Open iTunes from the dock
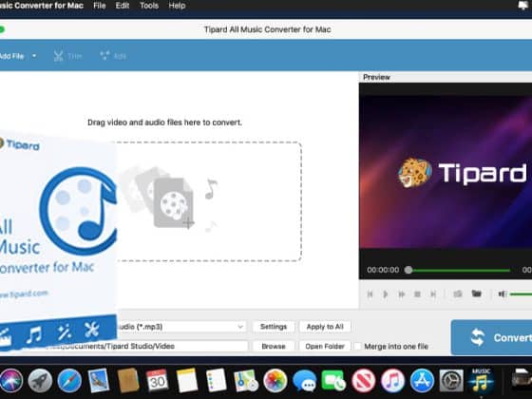 (x=392, y=380)
